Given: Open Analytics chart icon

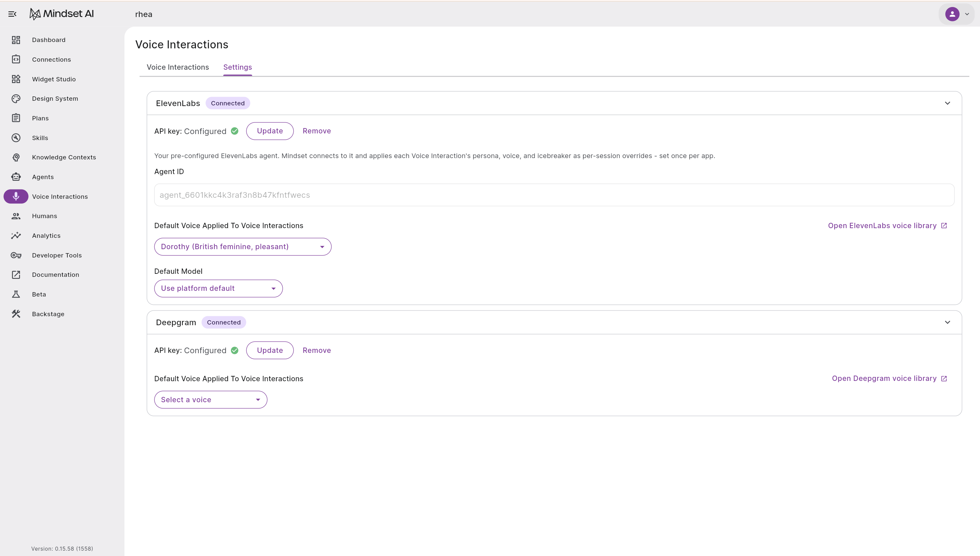Looking at the screenshot, I should (x=16, y=235).
